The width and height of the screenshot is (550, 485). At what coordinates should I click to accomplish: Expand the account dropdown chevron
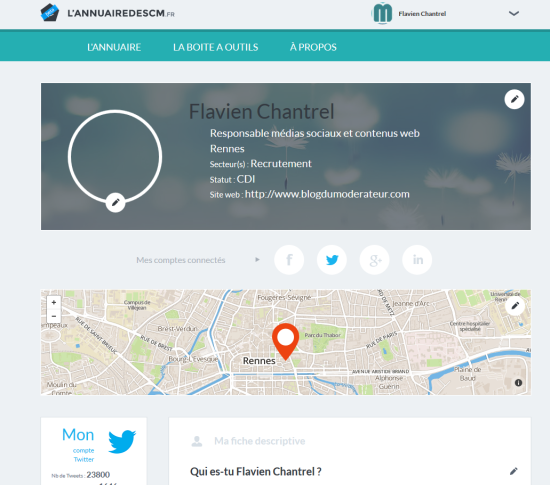(514, 14)
